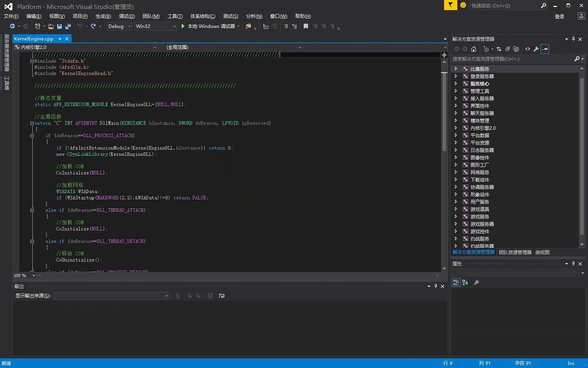Start the 本地 Windows 调试器
Screen dimensions: 588x368
coord(208,26)
